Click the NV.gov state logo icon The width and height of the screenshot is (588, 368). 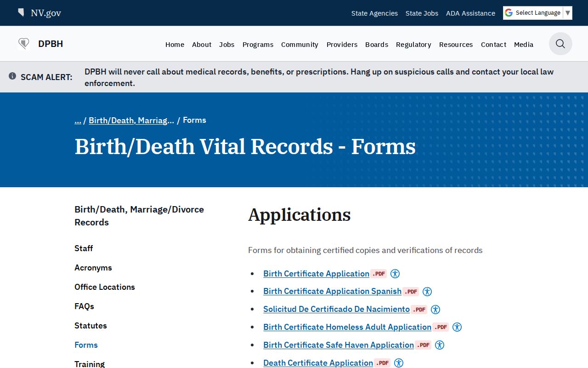point(21,12)
